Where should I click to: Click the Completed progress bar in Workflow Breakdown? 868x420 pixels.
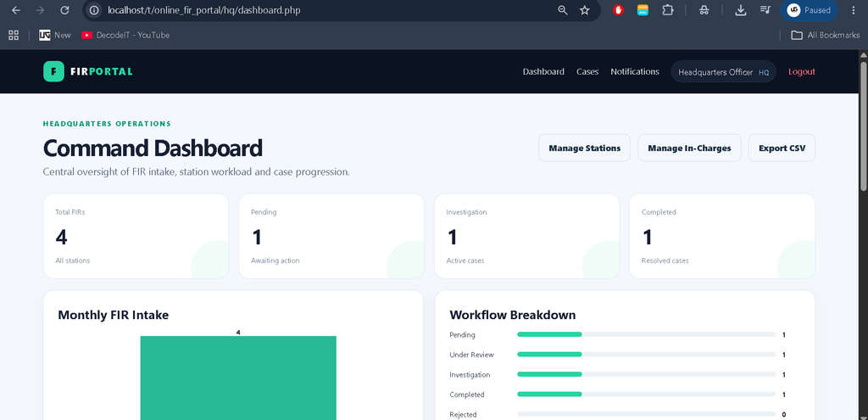[647, 395]
